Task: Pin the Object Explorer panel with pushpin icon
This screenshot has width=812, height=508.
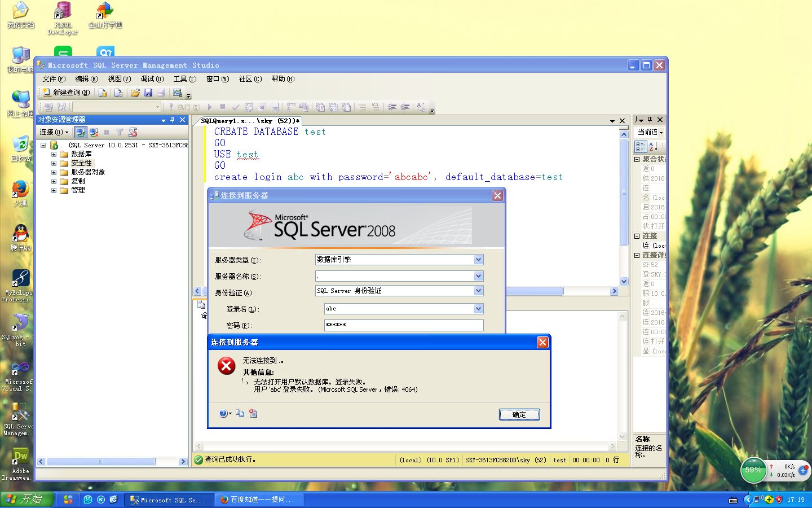Action: pos(173,120)
